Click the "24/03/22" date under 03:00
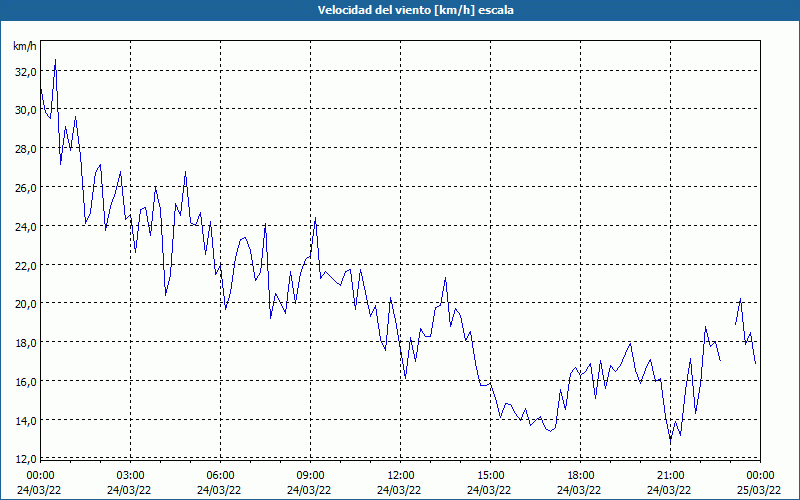 pos(129,490)
